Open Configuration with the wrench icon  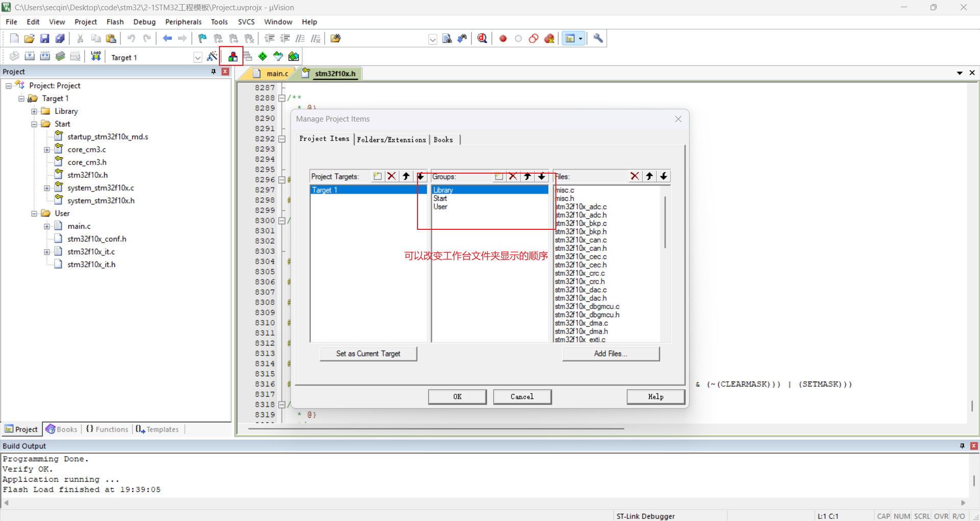point(598,38)
